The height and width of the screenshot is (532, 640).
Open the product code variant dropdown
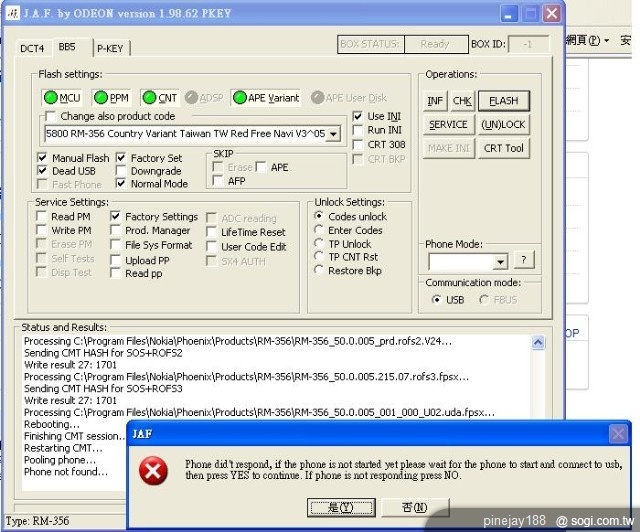(x=334, y=134)
